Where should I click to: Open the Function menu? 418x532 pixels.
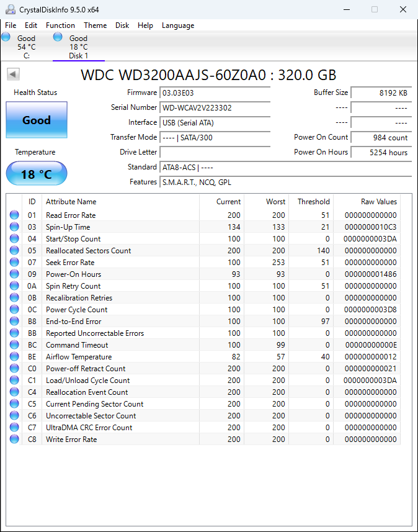pos(60,25)
